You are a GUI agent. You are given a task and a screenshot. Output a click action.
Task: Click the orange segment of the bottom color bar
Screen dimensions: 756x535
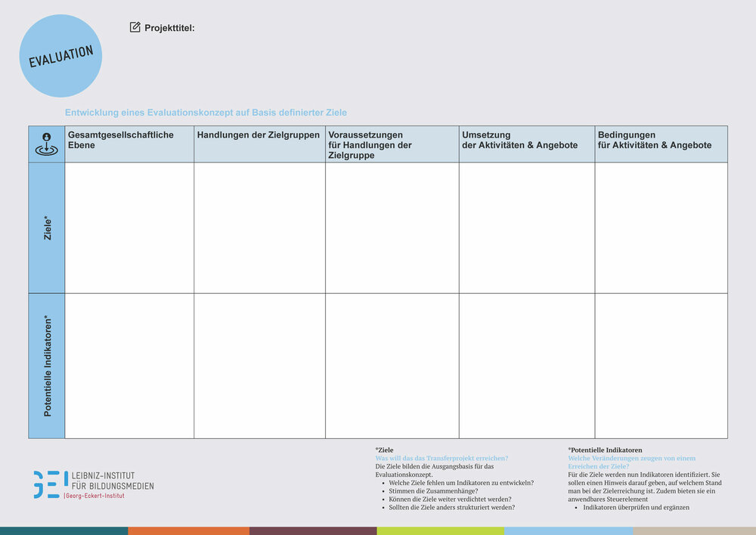[x=188, y=530]
